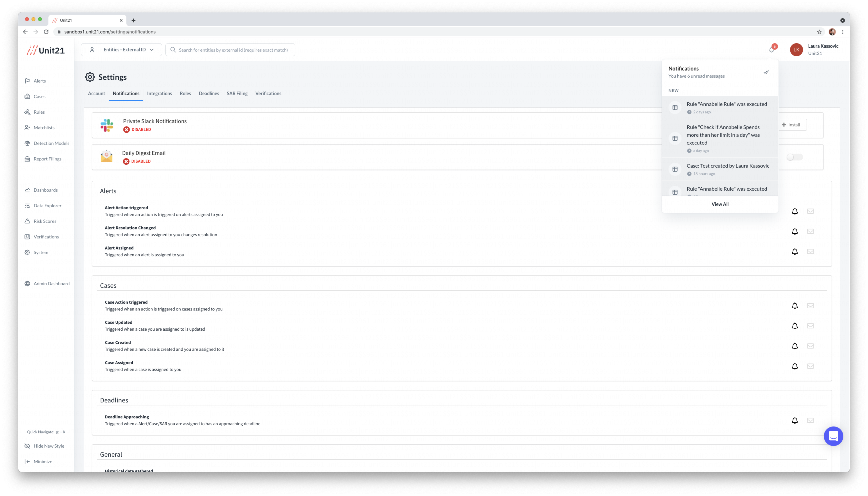Viewport: 868px width, 496px height.
Task: Mark all notifications as read checkmark
Action: [766, 72]
